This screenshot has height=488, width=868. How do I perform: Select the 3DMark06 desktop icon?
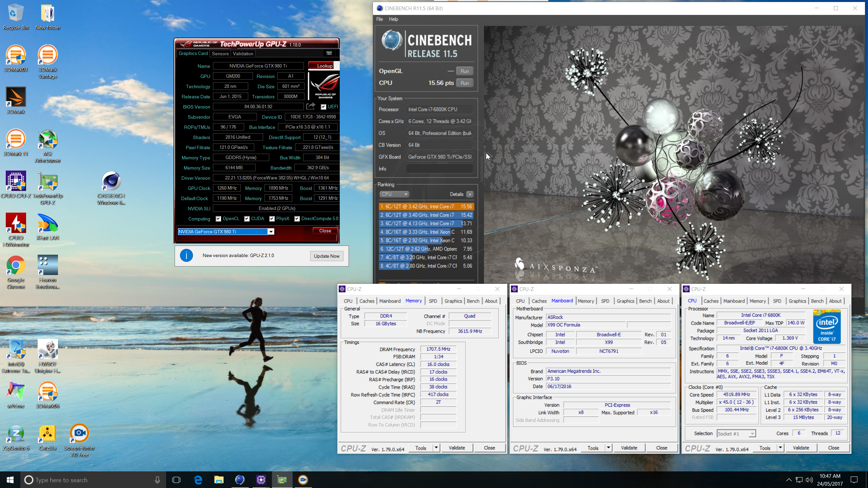47,395
